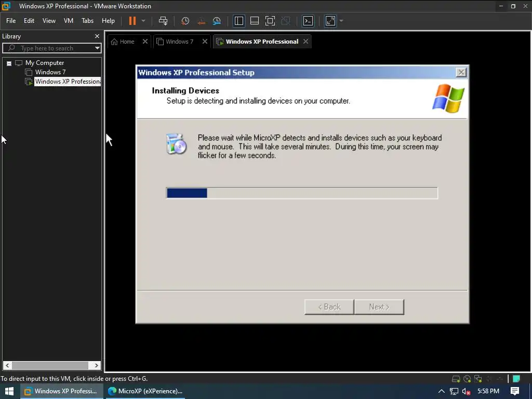Enter full screen mode icon
Image resolution: width=532 pixels, height=399 pixels.
tap(270, 21)
